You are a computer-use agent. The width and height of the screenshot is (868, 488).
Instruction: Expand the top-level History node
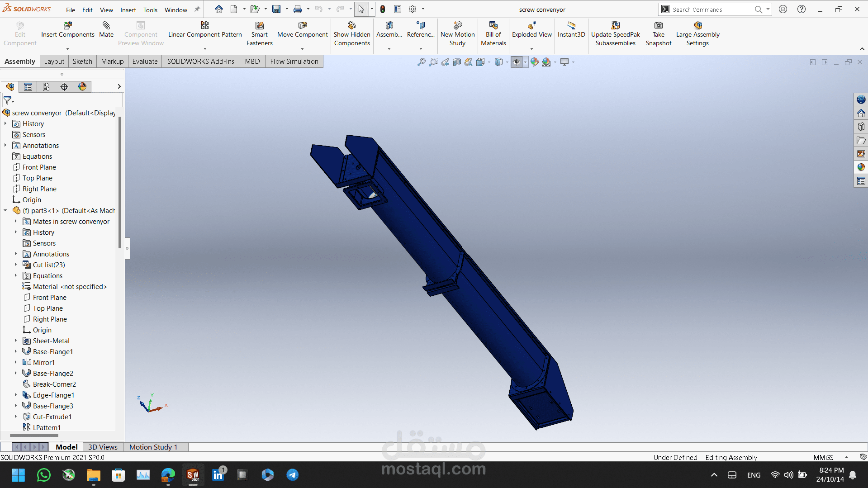[x=5, y=123]
